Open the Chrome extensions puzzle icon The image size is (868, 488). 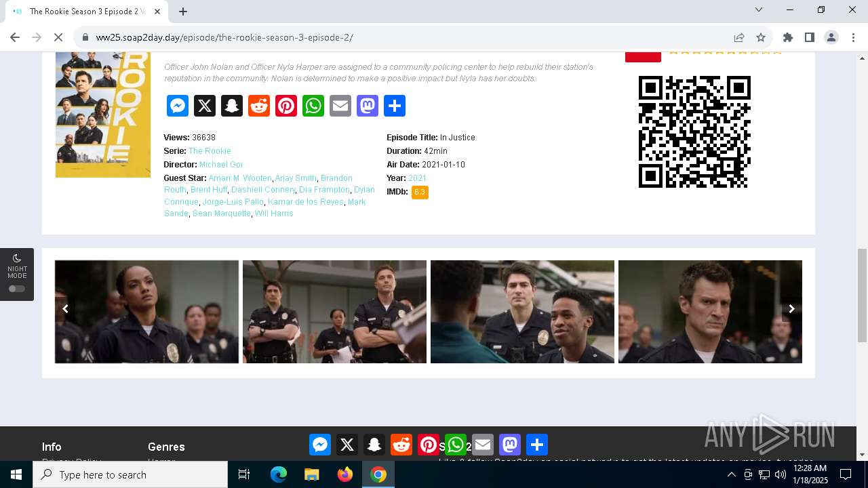coord(788,37)
